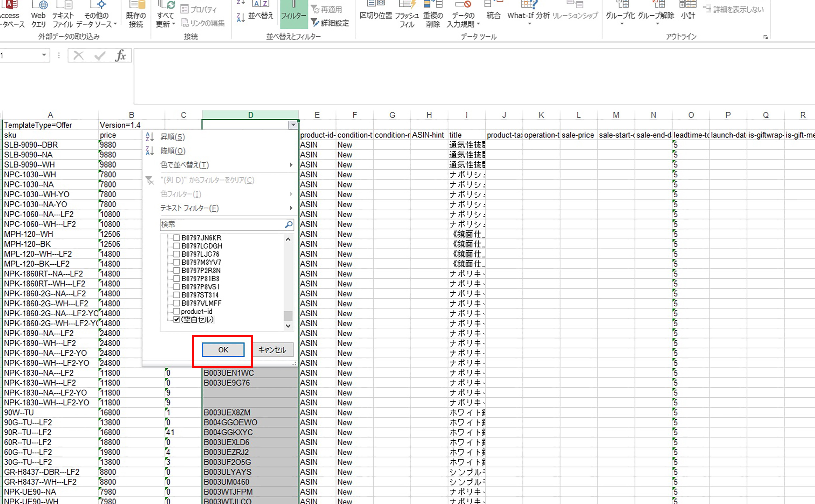The image size is (815, 504).
Task: Select column header D
Action: pos(250,115)
